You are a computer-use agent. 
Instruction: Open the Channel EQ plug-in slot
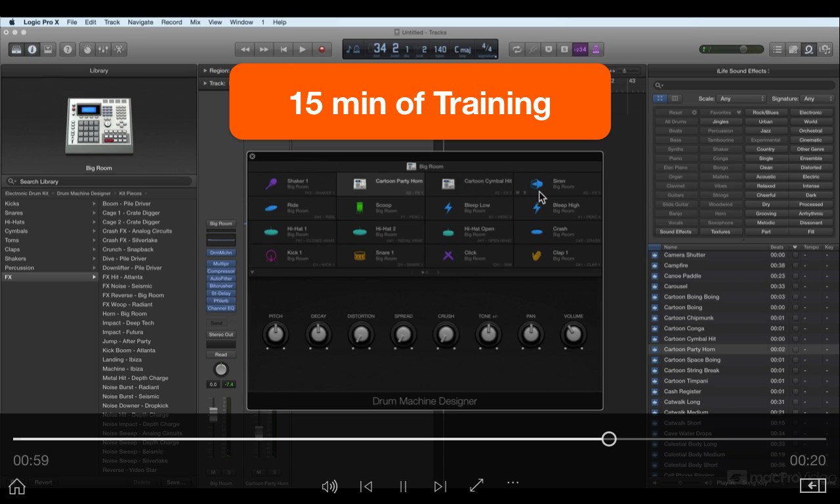221,308
